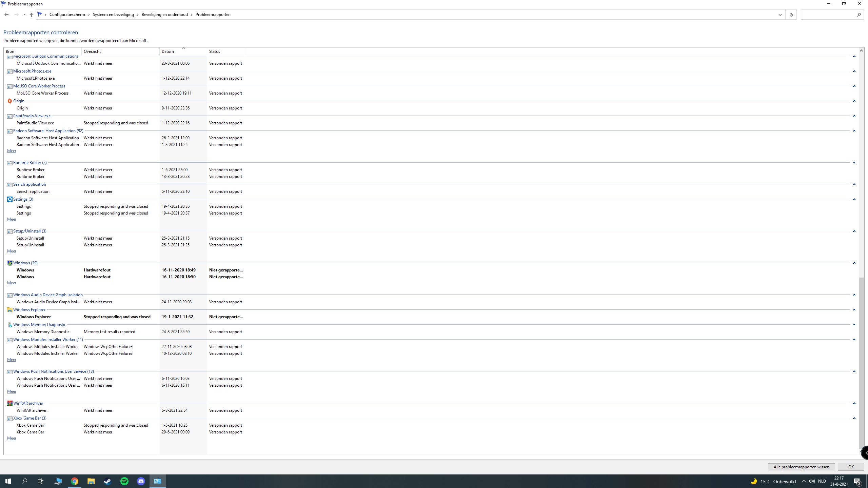Click the WinRAR archiver icon

point(9,403)
